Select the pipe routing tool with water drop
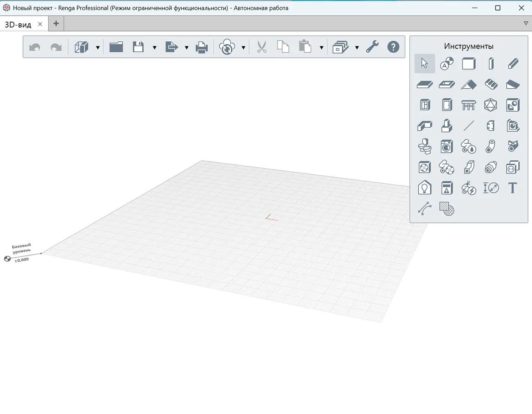Image resolution: width=532 pixels, height=414 pixels. [469, 147]
